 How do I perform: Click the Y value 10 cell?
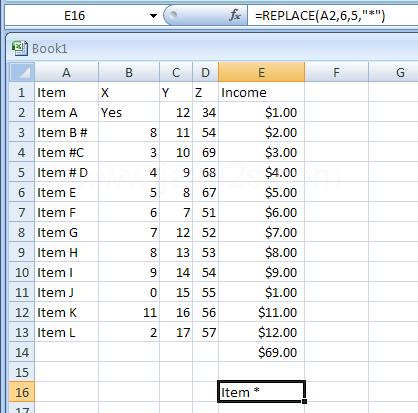(176, 152)
